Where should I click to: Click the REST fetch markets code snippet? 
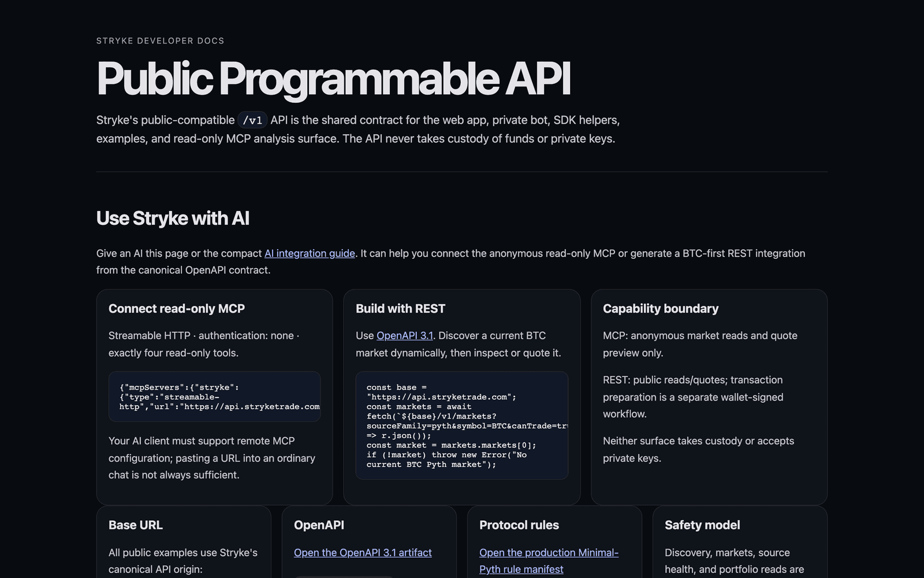pyautogui.click(x=462, y=425)
